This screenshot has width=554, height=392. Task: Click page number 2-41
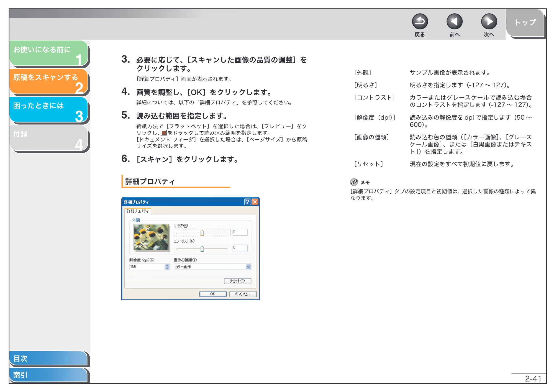click(533, 379)
